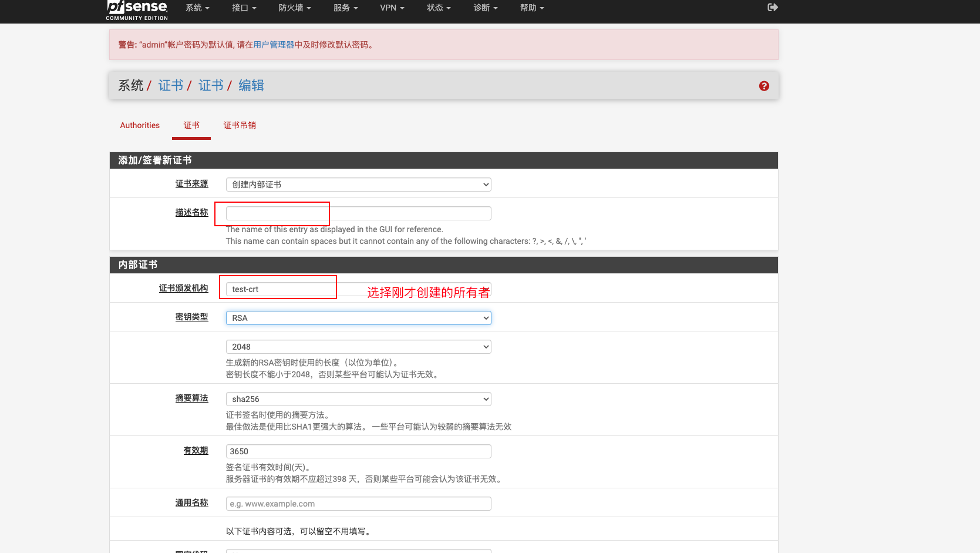Open the 证书来源 dropdown
This screenshot has width=980, height=553.
tap(358, 185)
